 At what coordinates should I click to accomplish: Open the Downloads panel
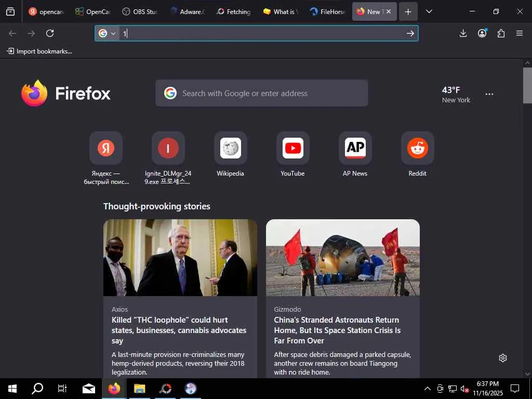[x=463, y=33]
